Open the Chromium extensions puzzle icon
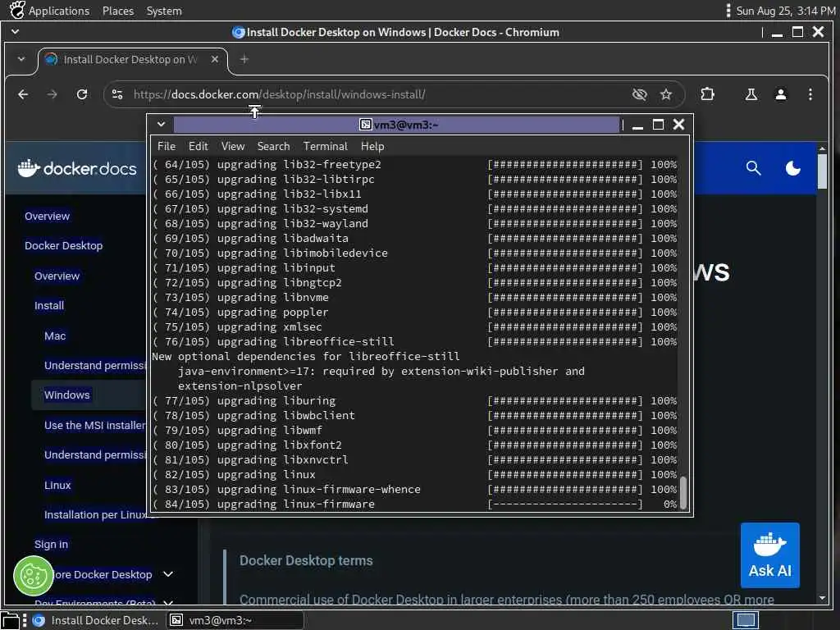Image resolution: width=840 pixels, height=630 pixels. pos(708,94)
